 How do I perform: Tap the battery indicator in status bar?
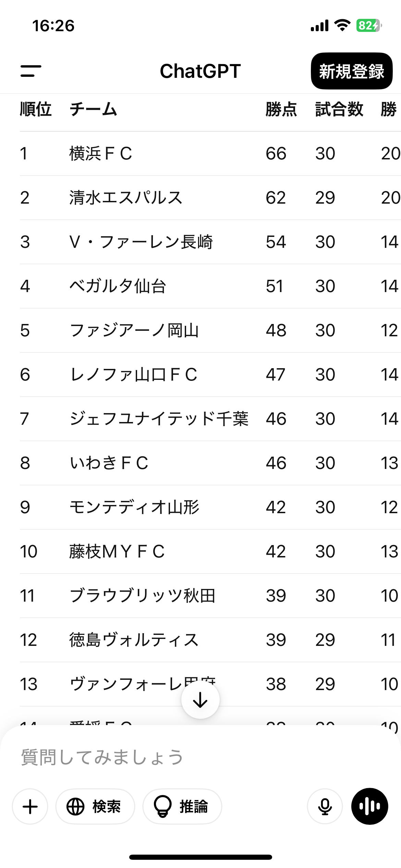click(x=369, y=26)
